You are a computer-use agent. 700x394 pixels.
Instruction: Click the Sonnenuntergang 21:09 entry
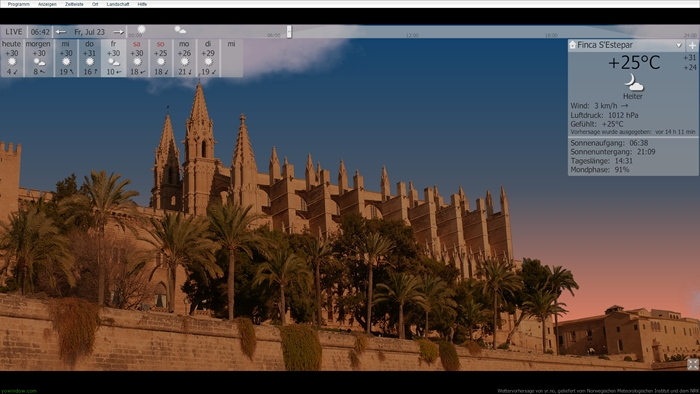click(612, 152)
